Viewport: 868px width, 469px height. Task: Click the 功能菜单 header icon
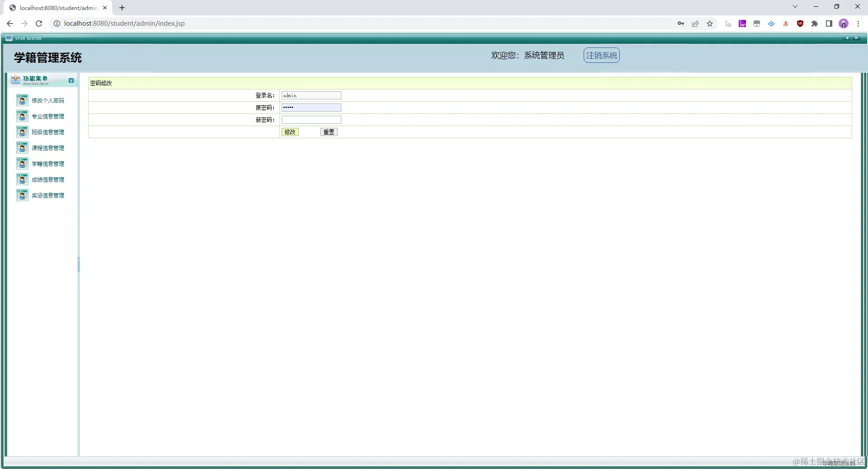(x=16, y=80)
